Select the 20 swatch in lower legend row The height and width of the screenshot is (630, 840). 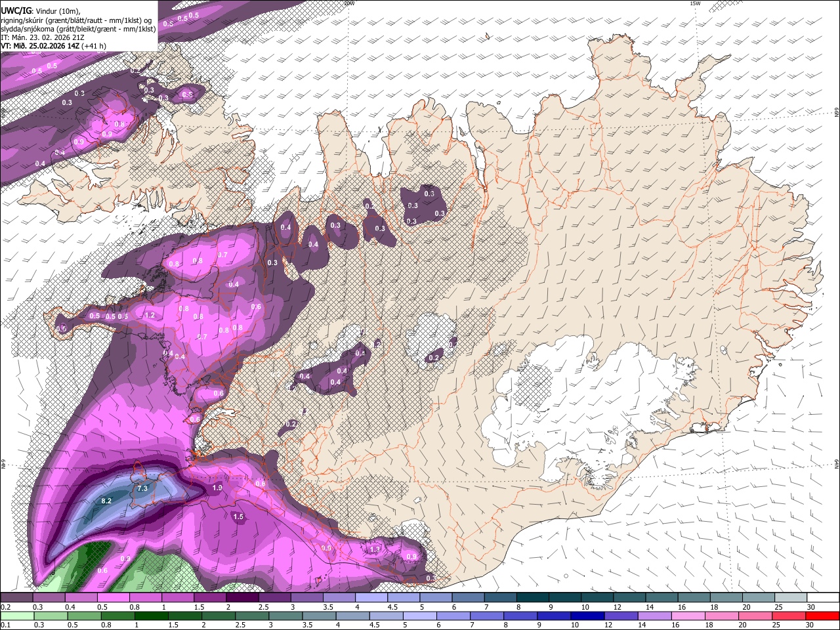[x=755, y=616]
